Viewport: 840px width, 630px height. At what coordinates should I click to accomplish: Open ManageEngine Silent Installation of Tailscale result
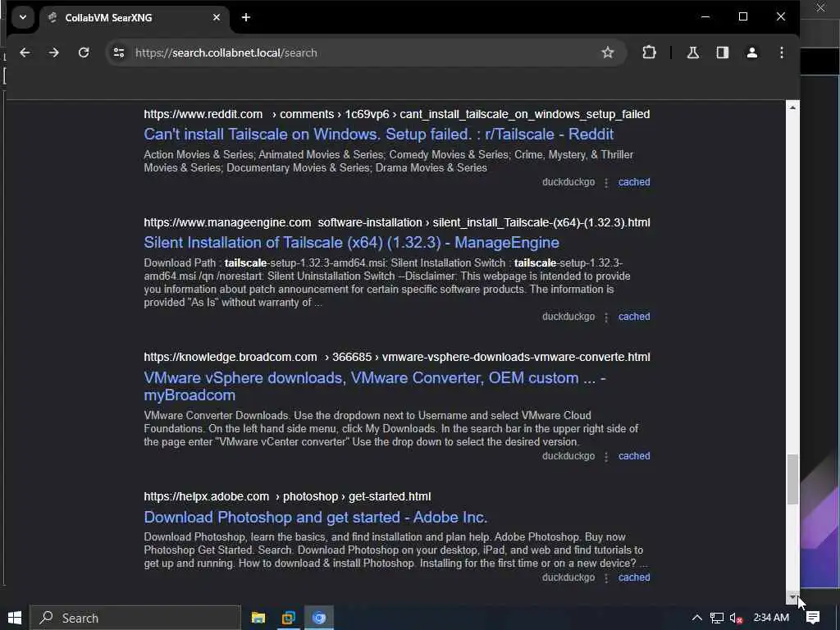coord(351,242)
